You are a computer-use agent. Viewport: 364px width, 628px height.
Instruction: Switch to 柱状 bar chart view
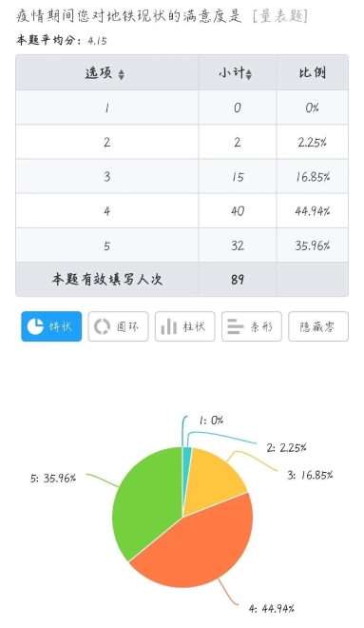click(x=184, y=326)
